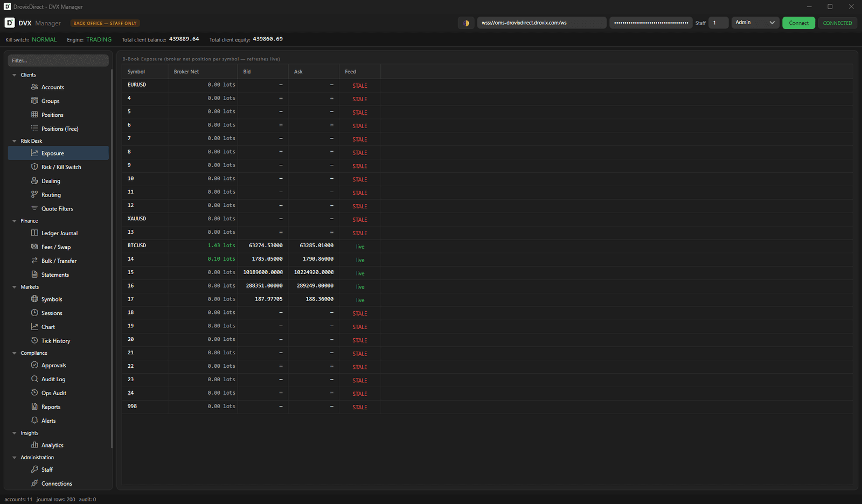Image resolution: width=862 pixels, height=504 pixels.
Task: Click the green Connect button
Action: point(798,23)
